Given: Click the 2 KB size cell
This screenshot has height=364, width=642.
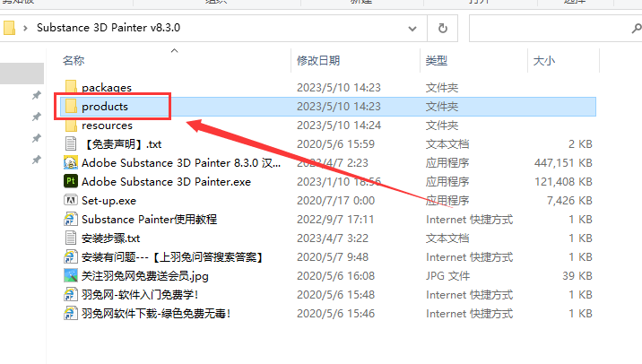Looking at the screenshot, I should coord(580,144).
